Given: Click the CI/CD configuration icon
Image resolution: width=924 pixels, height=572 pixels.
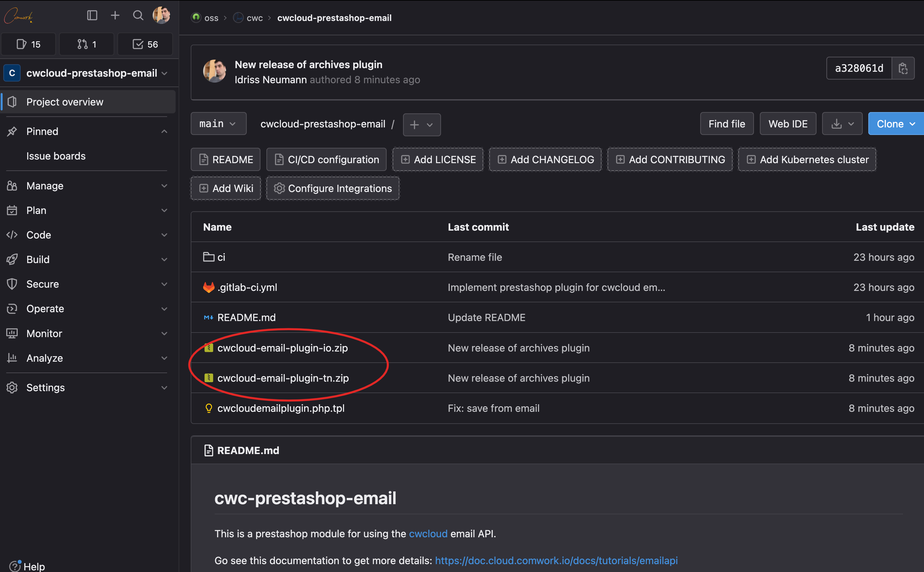Looking at the screenshot, I should [278, 159].
